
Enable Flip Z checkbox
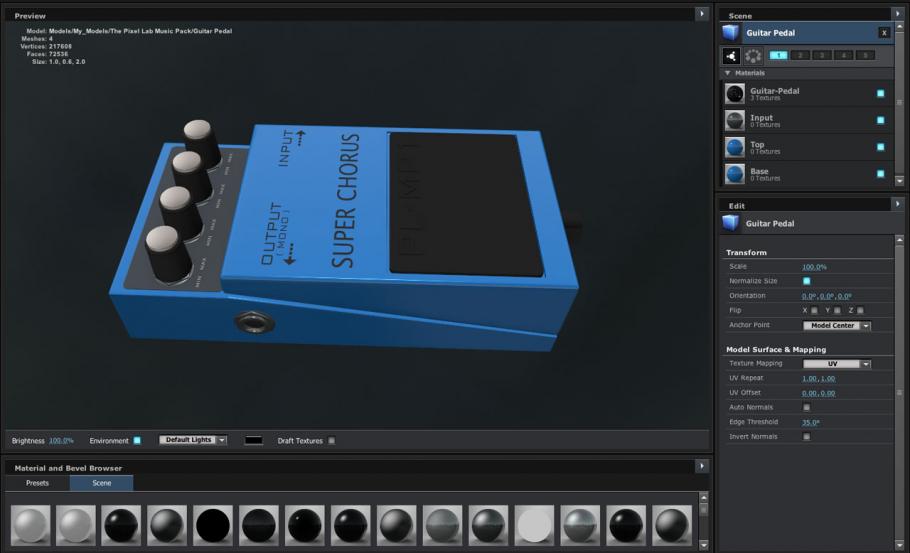(x=860, y=310)
